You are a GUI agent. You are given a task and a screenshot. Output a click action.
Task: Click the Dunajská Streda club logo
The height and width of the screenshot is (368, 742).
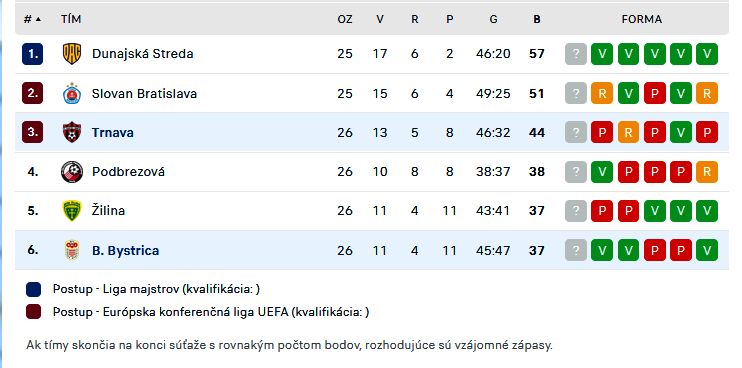pos(72,54)
